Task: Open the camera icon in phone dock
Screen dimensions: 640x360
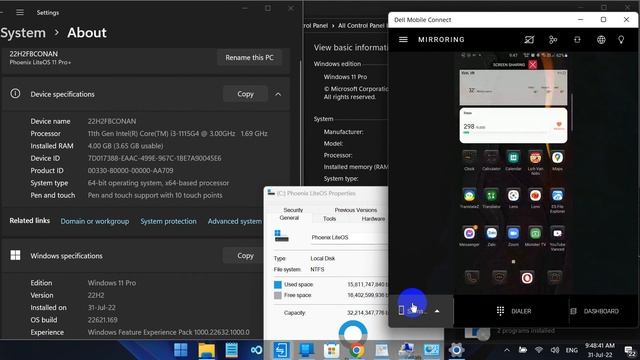Action: (x=555, y=278)
